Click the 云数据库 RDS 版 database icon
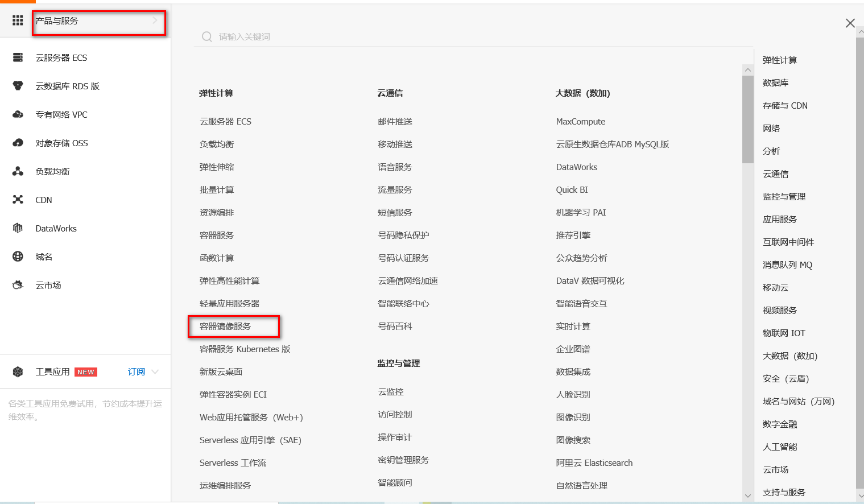This screenshot has height=504, width=864. (x=18, y=85)
